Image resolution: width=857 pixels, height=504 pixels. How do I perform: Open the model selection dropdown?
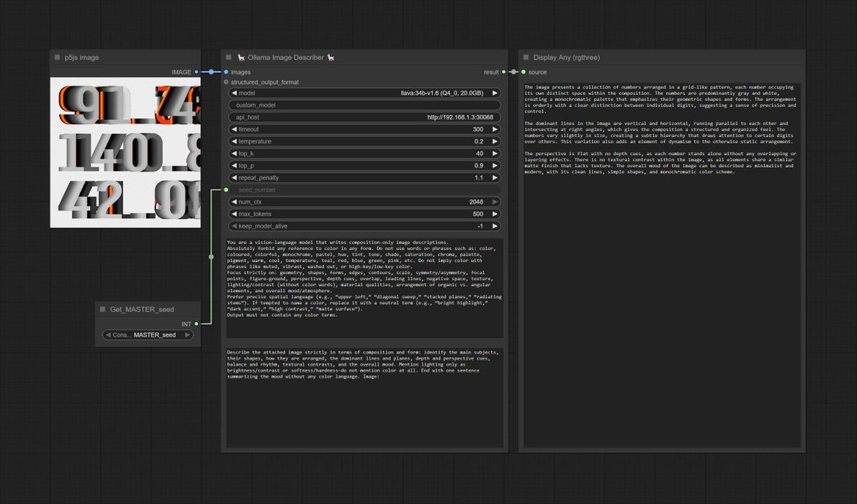coord(364,93)
